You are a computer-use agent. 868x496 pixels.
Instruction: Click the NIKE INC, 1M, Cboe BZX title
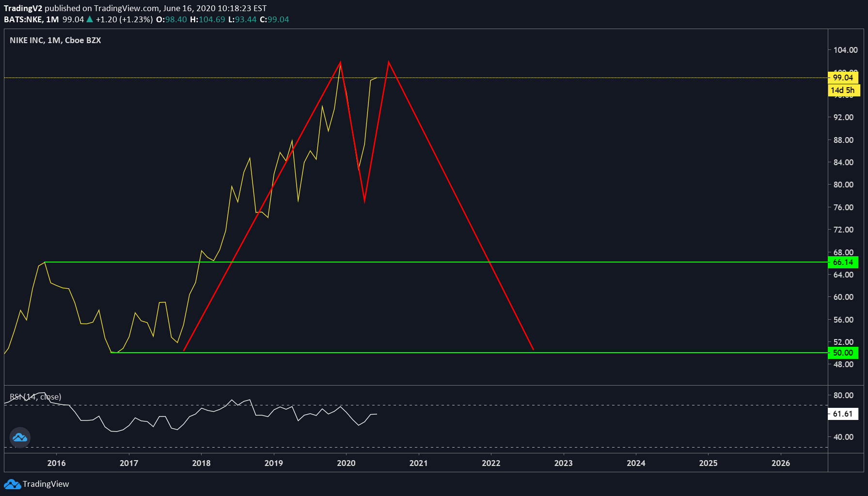click(55, 40)
